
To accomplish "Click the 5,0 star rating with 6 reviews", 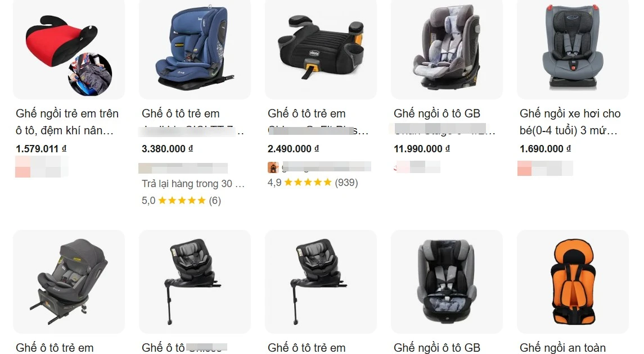I will (x=181, y=201).
